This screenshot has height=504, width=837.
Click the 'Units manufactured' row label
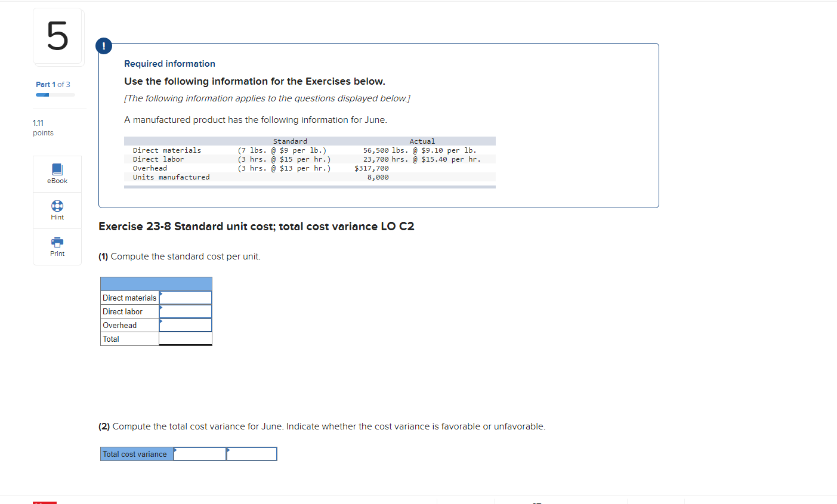(x=171, y=177)
